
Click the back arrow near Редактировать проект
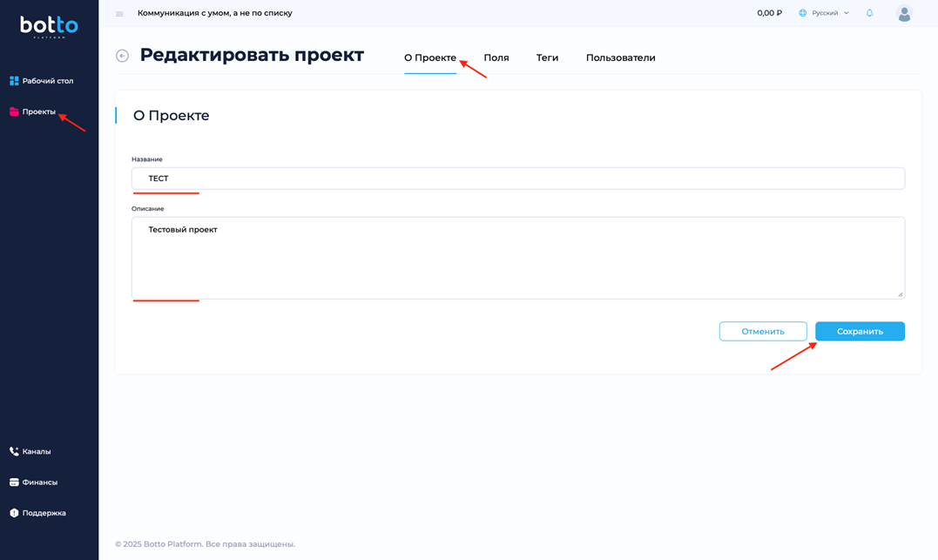pos(121,55)
